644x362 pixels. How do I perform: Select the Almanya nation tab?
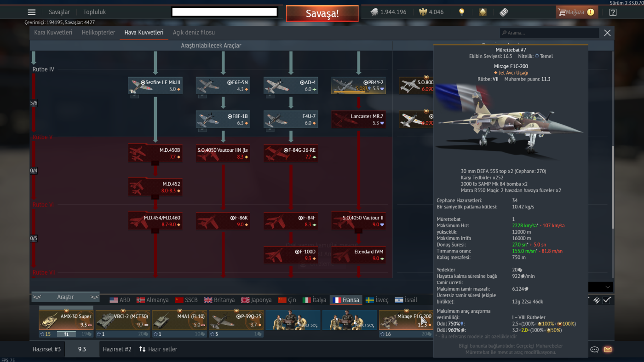[x=153, y=300]
